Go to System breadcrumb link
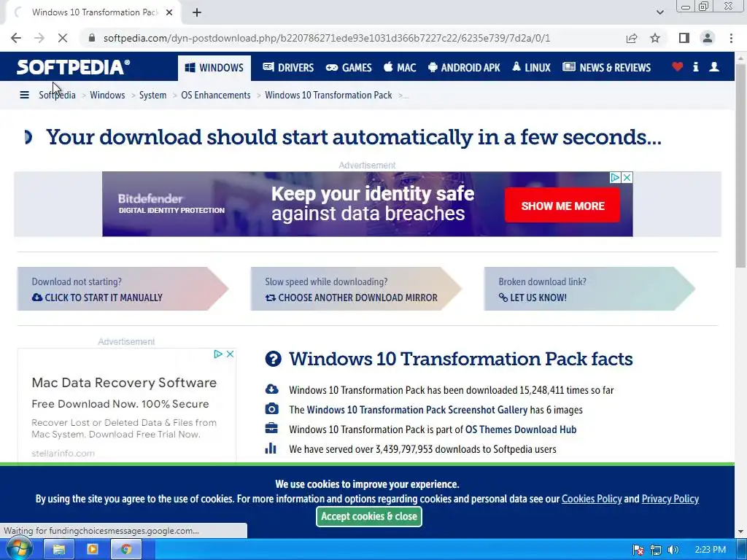Viewport: 747px width, 560px height. pyautogui.click(x=153, y=96)
